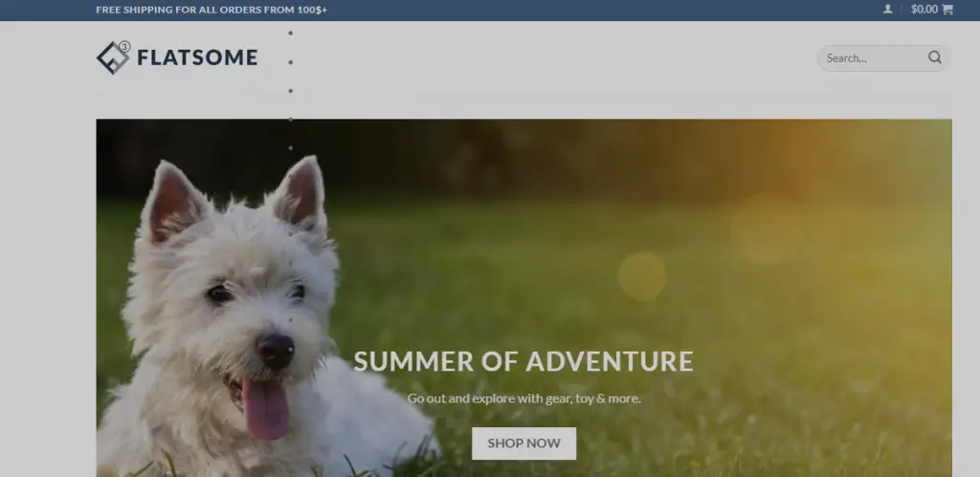Open the account user icon
The width and height of the screenshot is (980, 477).
tap(887, 9)
